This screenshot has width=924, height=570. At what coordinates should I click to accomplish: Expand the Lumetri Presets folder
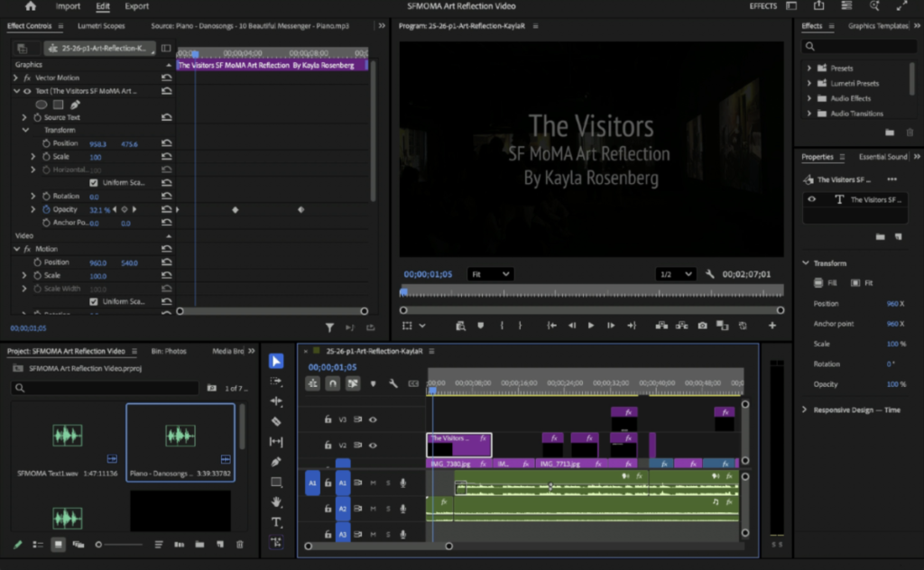809,84
